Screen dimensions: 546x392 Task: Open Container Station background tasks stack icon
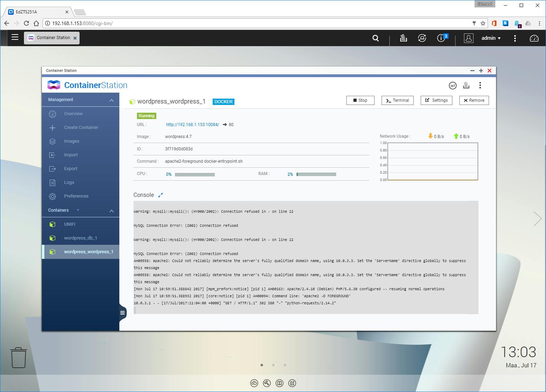point(466,85)
